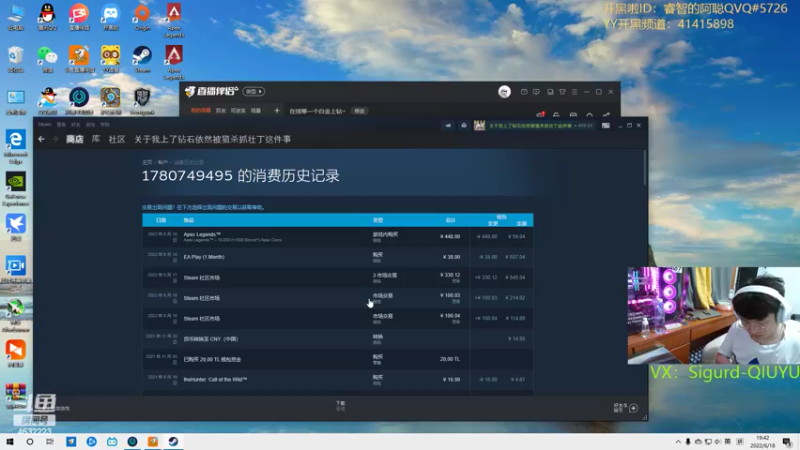Open the Steam desktop shortcut
Image resolution: width=800 pixels, height=450 pixels.
(142, 57)
